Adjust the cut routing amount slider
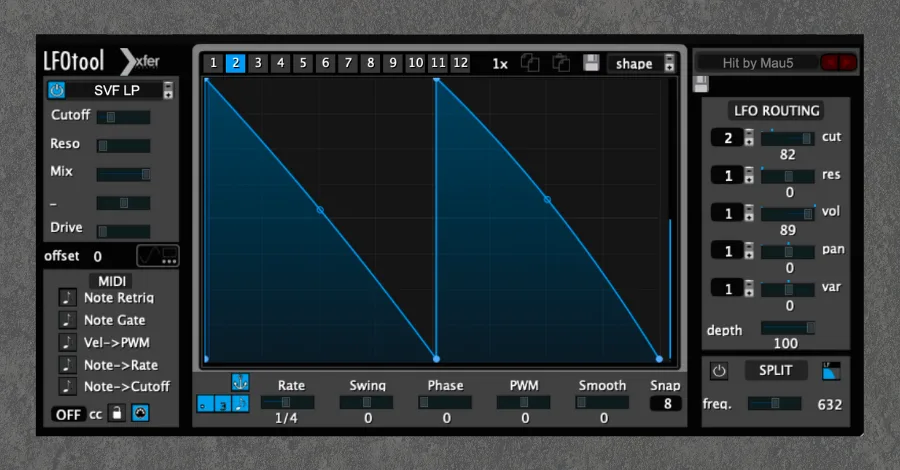 point(788,138)
